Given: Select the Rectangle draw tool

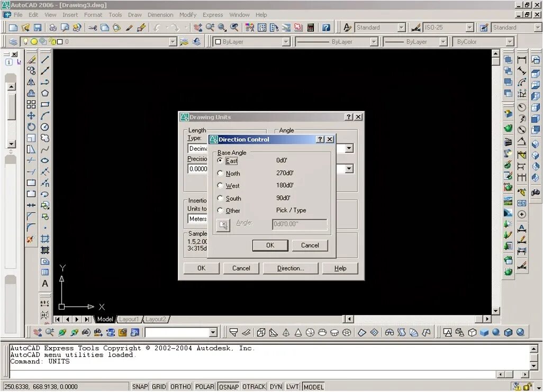Looking at the screenshot, I should click(x=45, y=104).
